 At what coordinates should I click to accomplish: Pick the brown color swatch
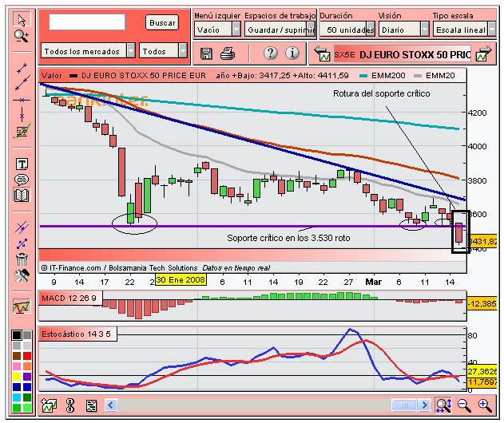pyautogui.click(x=17, y=356)
